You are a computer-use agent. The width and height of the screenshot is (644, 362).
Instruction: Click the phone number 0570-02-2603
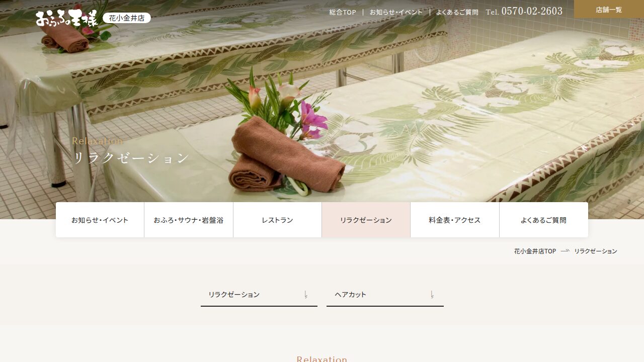[532, 11]
